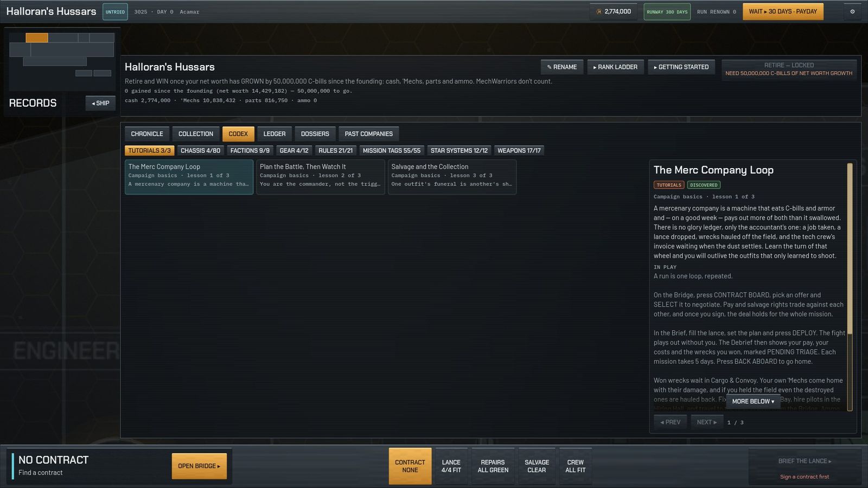The width and height of the screenshot is (868, 488).
Task: Click the DISCOVERED tag in detail panel
Action: pos(704,185)
